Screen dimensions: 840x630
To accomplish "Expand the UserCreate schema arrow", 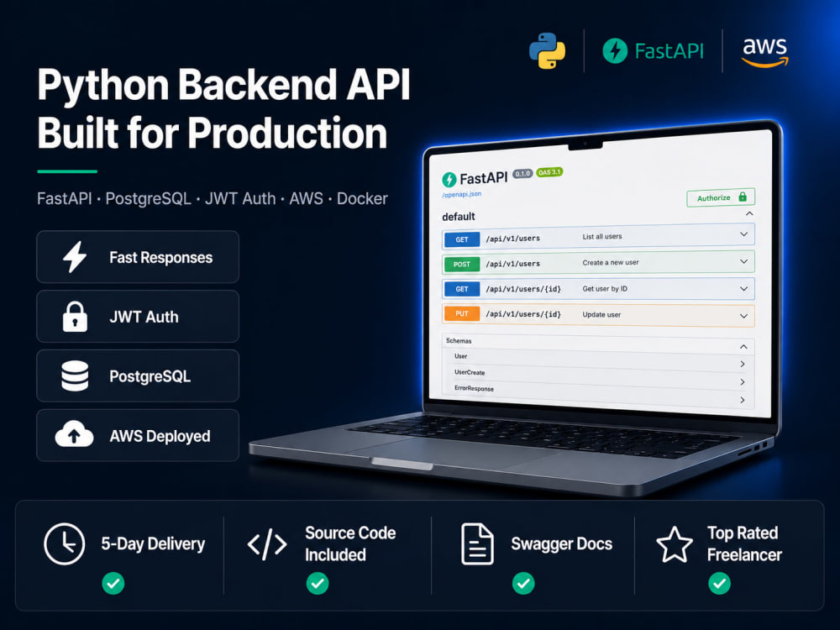I will (x=743, y=382).
